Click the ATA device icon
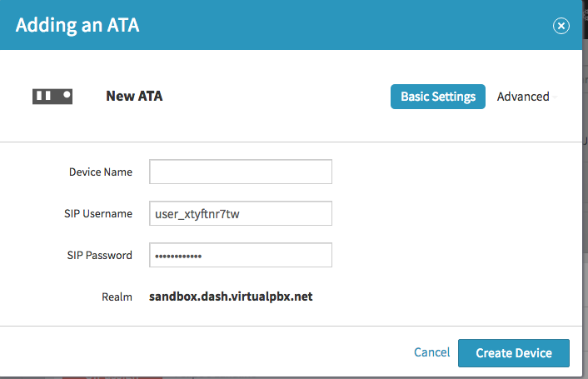This screenshot has width=588, height=379. (x=52, y=97)
